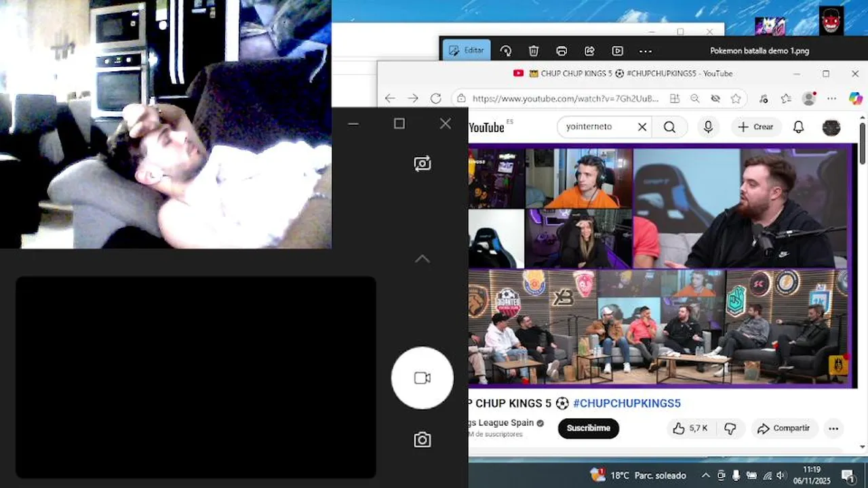Dislike the YouTube video
Screen dimensions: 868x488
730,428
